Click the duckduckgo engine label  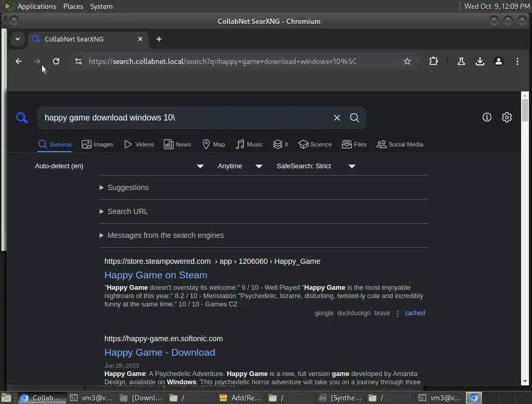pyautogui.click(x=354, y=313)
